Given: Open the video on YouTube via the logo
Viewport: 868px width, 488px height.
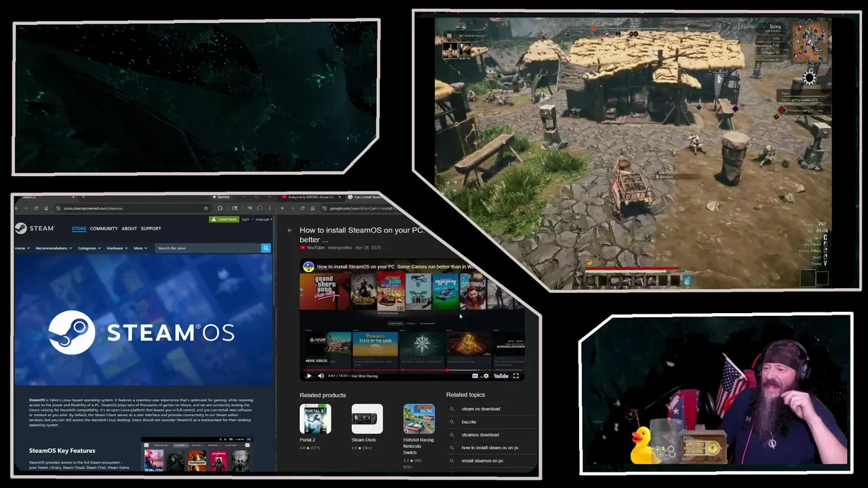Looking at the screenshot, I should point(501,375).
